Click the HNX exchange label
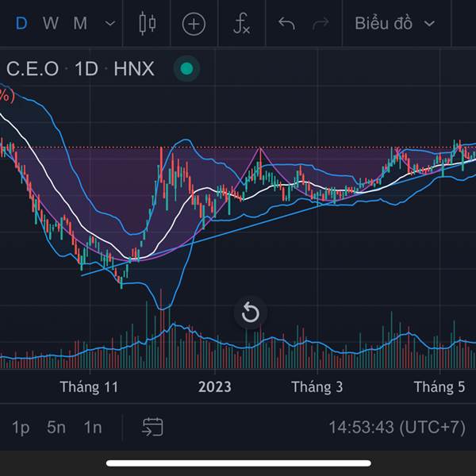Screen dimensions: 476x476 [134, 68]
